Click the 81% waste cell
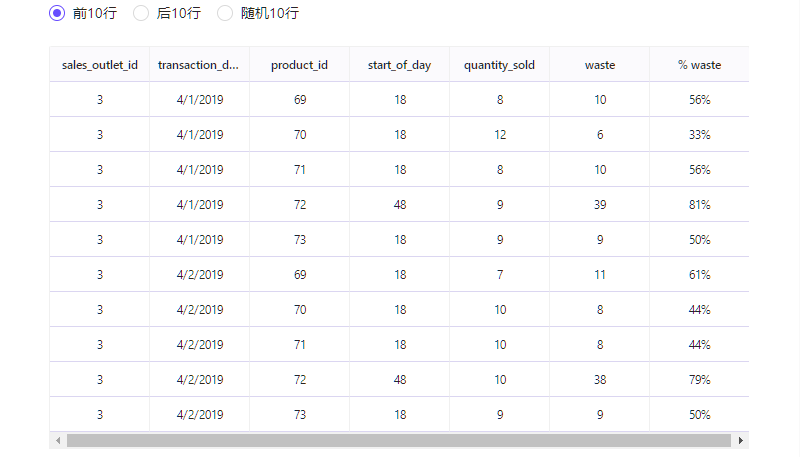 click(699, 205)
